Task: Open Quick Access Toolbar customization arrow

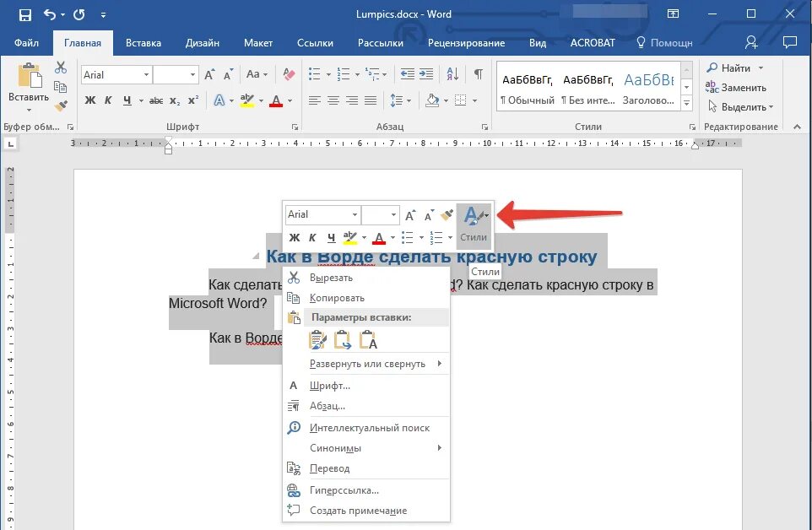Action: [x=103, y=15]
